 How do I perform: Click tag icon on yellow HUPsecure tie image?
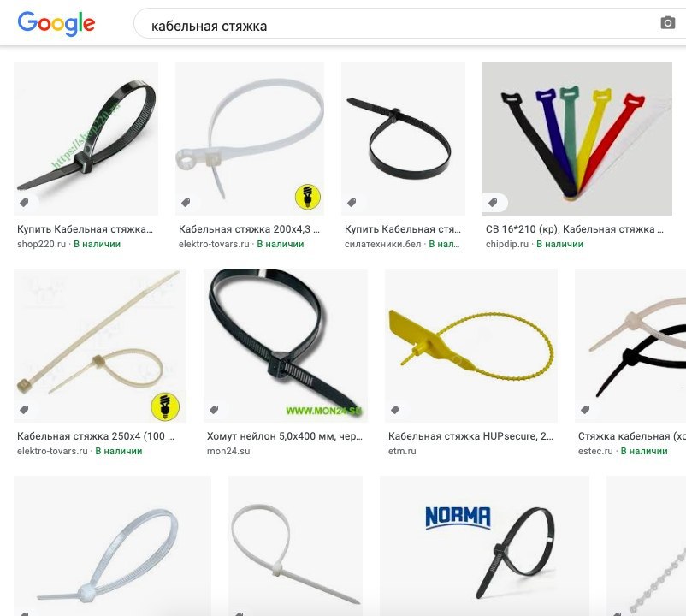tap(395, 410)
